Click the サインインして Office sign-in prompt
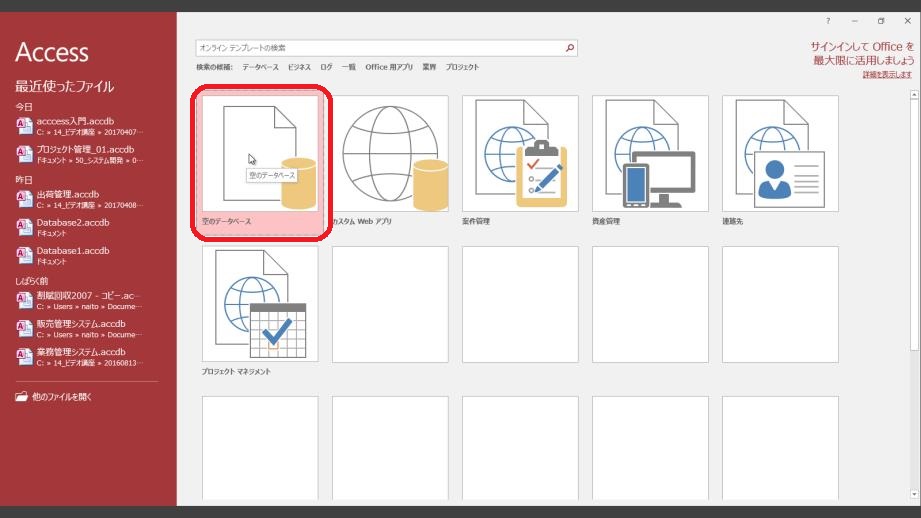Viewport: 921px width, 518px height. point(862,53)
